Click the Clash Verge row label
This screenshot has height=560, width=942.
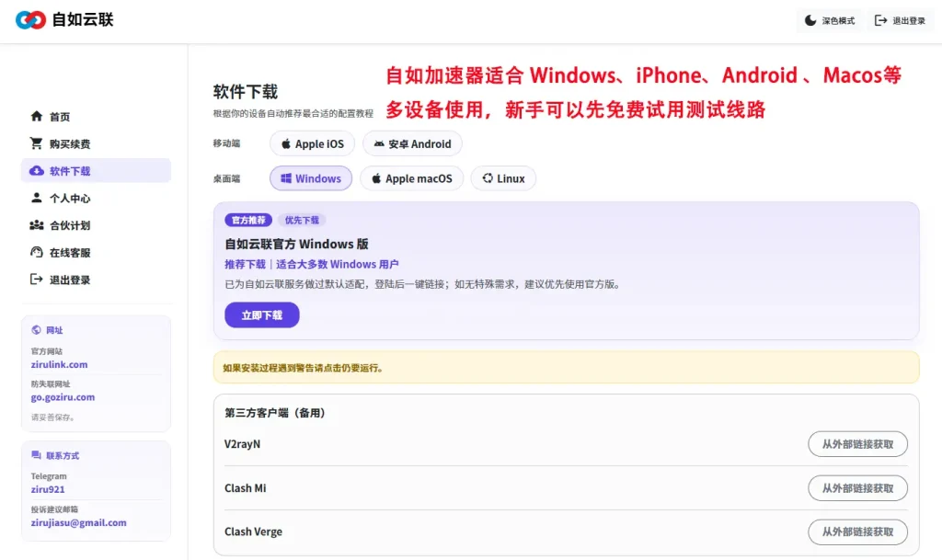pyautogui.click(x=254, y=531)
